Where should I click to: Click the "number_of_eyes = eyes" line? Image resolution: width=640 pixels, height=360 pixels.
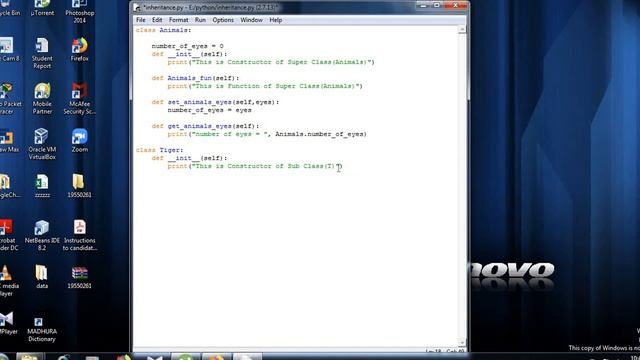[209, 110]
